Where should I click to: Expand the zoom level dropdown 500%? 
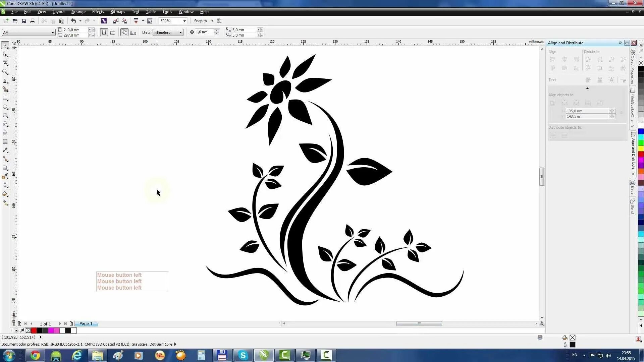click(x=185, y=21)
